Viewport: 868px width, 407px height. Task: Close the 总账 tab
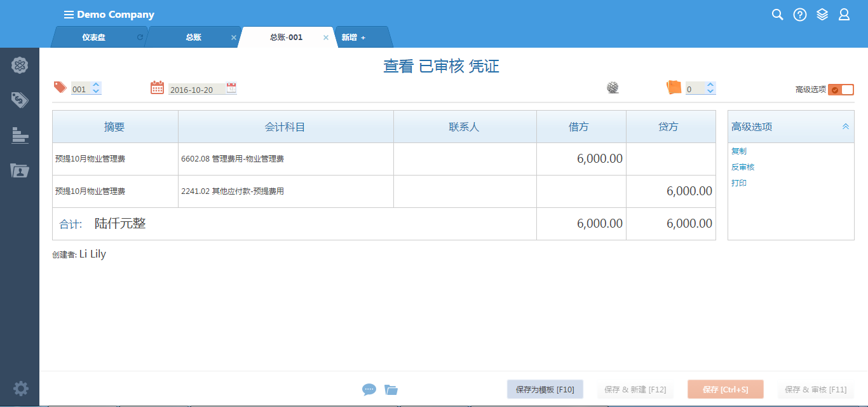tap(233, 38)
